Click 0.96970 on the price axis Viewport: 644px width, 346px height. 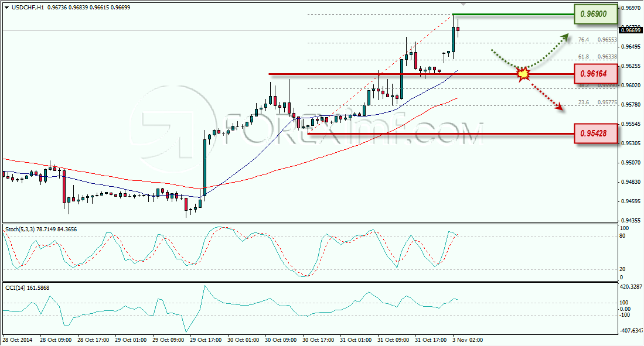click(631, 8)
